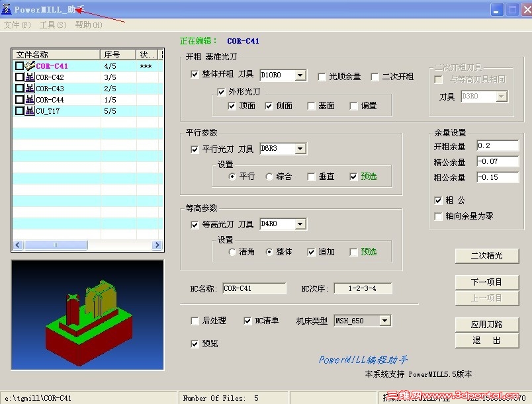
Task: Click the 二次精光 button
Action: 487,256
